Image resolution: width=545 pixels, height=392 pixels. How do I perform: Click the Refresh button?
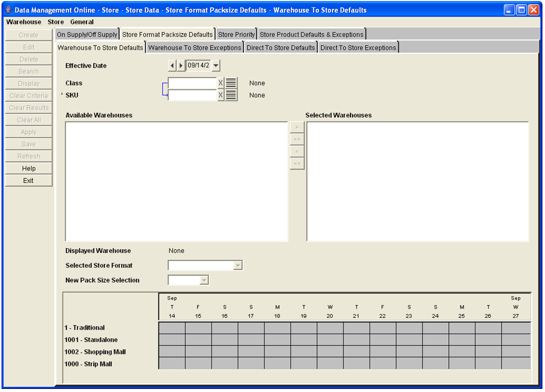pos(29,157)
